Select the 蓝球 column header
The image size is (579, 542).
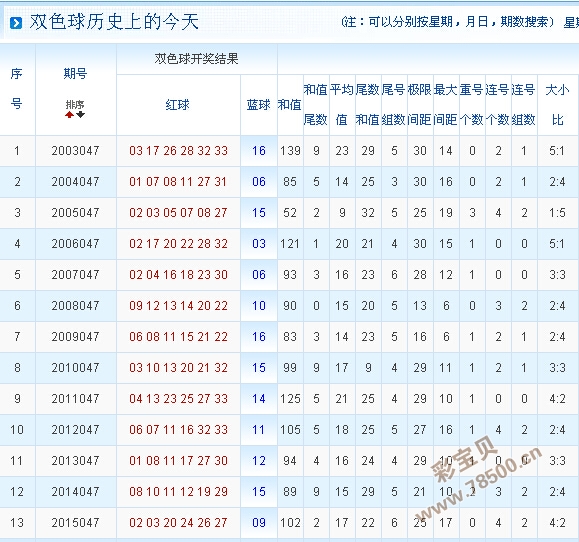click(x=258, y=105)
